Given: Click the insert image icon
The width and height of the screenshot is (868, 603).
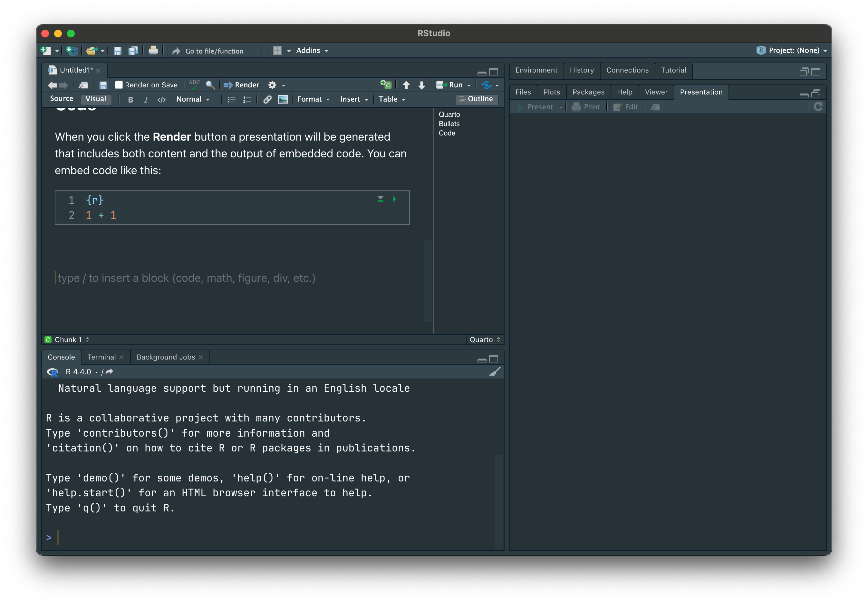Looking at the screenshot, I should pos(283,99).
